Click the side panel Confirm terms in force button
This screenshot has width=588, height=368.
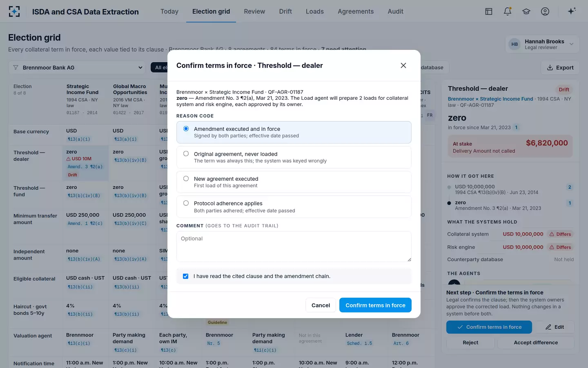[x=489, y=327]
